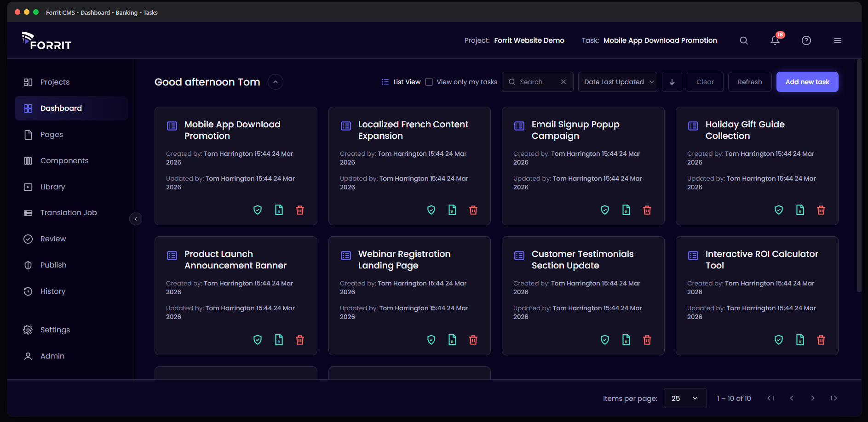This screenshot has height=422, width=868.
Task: Delete the Customer Testimonials Section Update task
Action: (647, 340)
